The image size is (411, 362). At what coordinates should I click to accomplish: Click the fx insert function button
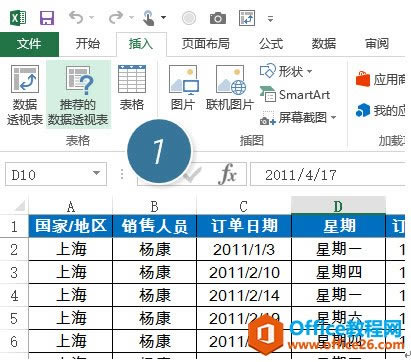click(x=228, y=174)
